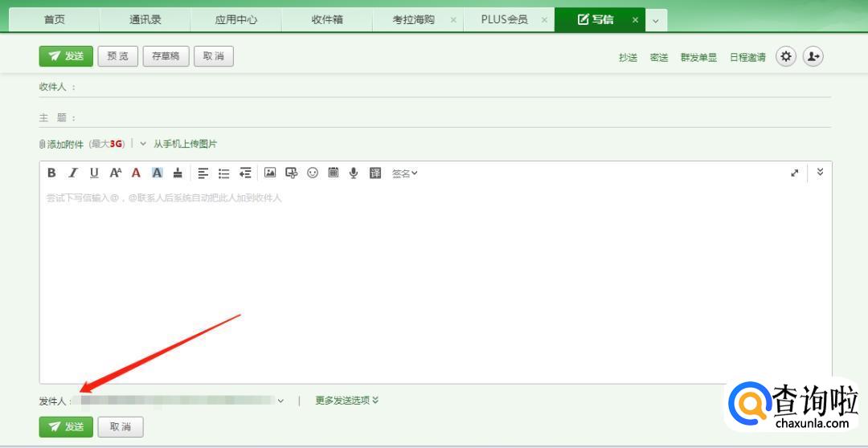This screenshot has height=448, width=868.
Task: Open the tab list dropdown arrow
Action: click(656, 20)
